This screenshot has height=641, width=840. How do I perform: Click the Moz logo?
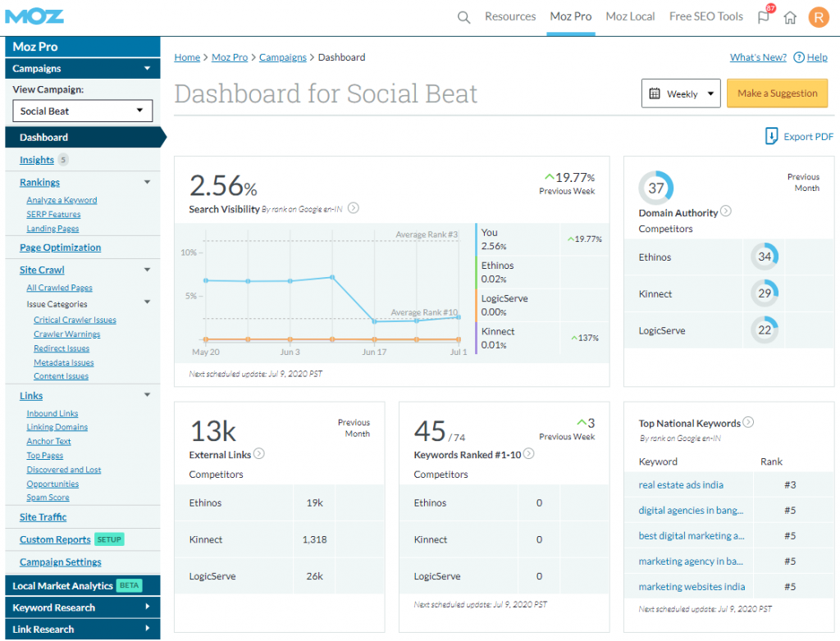(x=34, y=16)
